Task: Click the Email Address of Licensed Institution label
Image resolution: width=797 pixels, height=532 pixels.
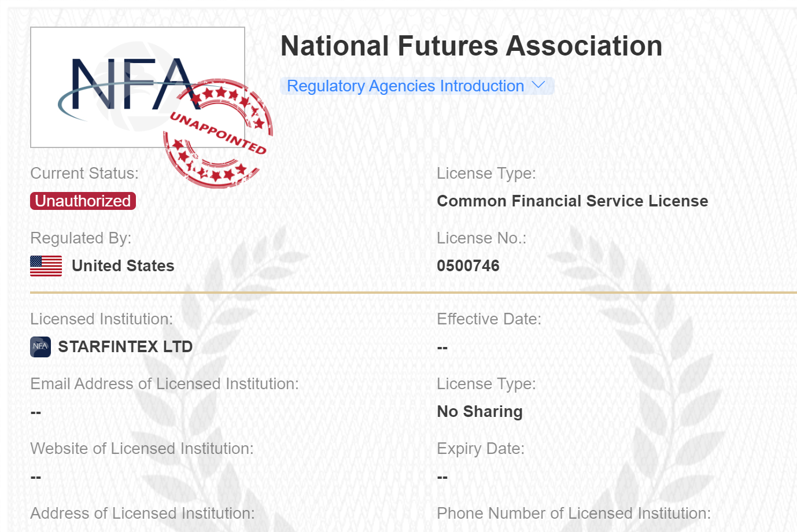Action: [x=164, y=384]
